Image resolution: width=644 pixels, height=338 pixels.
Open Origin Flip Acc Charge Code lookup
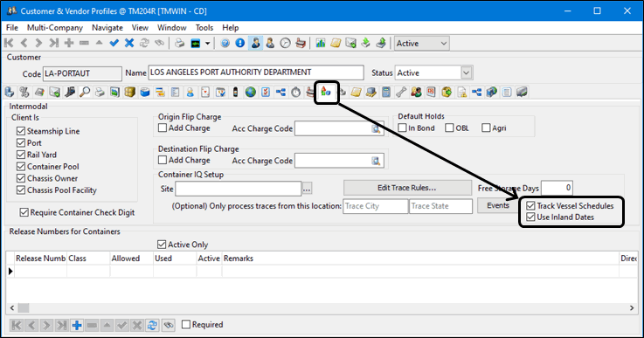376,128
